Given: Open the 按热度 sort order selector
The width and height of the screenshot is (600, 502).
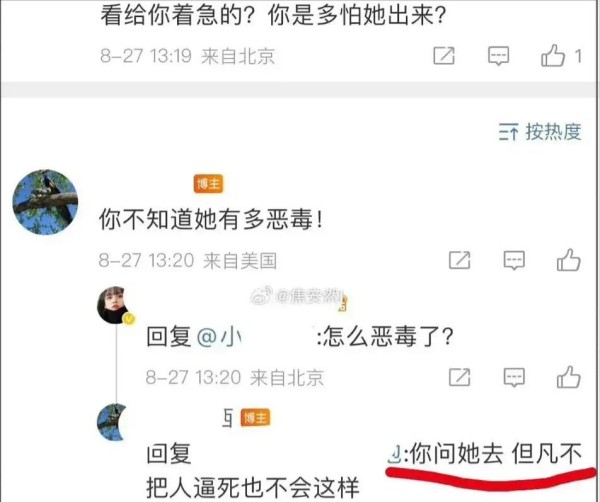Looking at the screenshot, I should (x=540, y=132).
